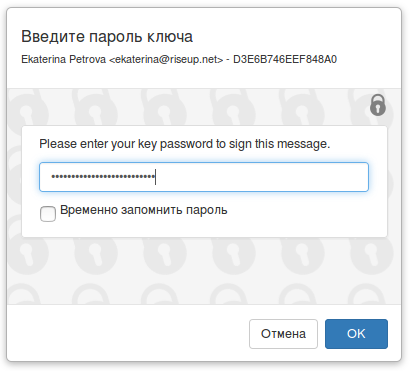This screenshot has width=415, height=372.
Task: Click the Временно запомнить пароль label text
Action: click(x=144, y=210)
